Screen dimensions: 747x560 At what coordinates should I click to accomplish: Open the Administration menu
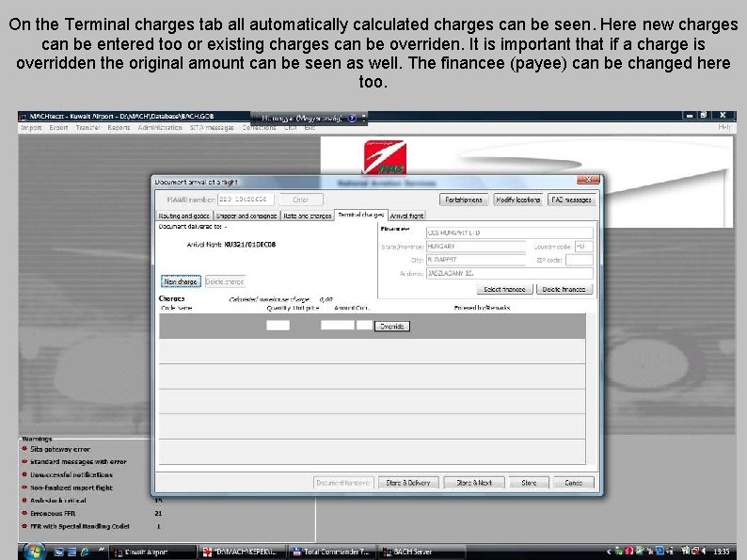[x=160, y=128]
